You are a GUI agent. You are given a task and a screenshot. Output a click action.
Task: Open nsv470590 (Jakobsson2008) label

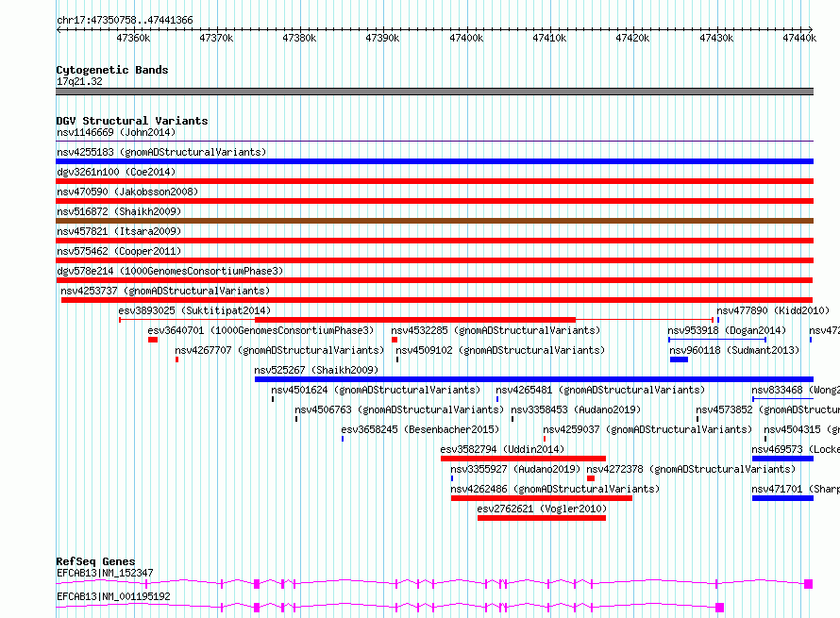[x=127, y=192]
